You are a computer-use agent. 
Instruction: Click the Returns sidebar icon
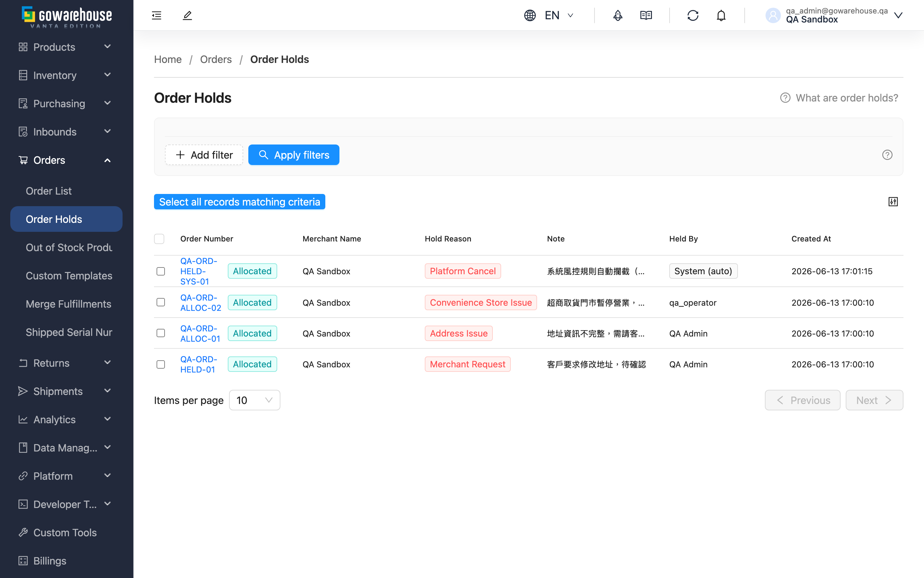23,363
